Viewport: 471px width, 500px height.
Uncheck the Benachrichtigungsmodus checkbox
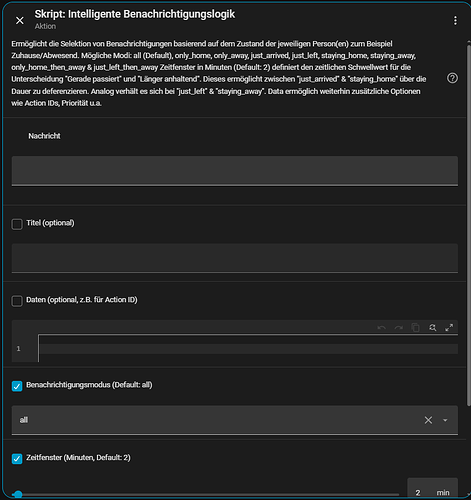click(x=17, y=386)
